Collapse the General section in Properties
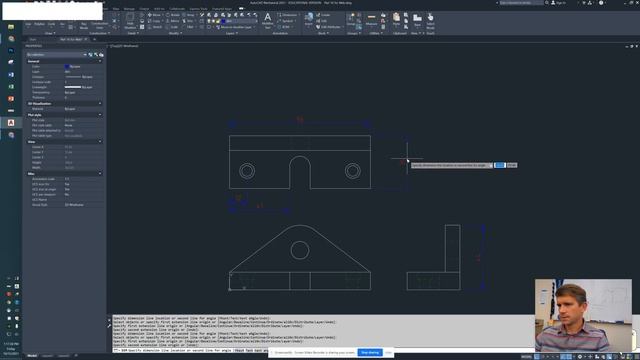This screenshot has height=360, width=640. click(100, 61)
